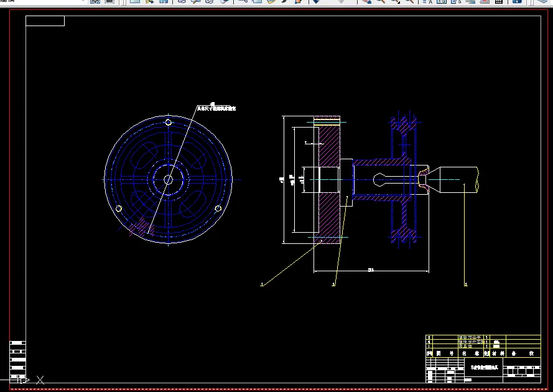Click the UCS X-axis icon at the origin

(x=40, y=380)
